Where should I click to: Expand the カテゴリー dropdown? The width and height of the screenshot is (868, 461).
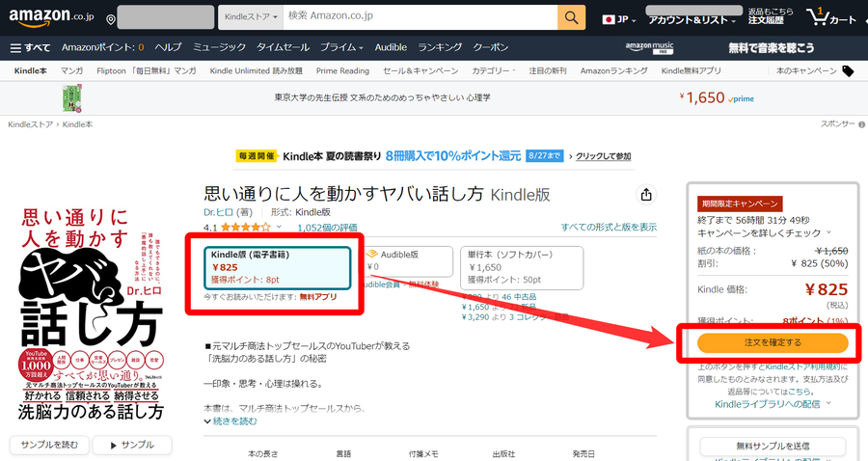tap(493, 70)
